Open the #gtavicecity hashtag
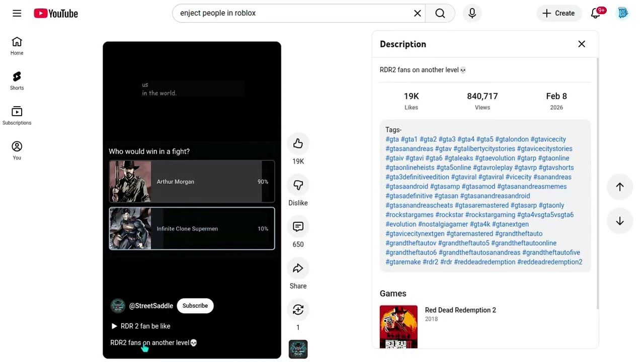The width and height of the screenshot is (644, 362). coord(548,139)
